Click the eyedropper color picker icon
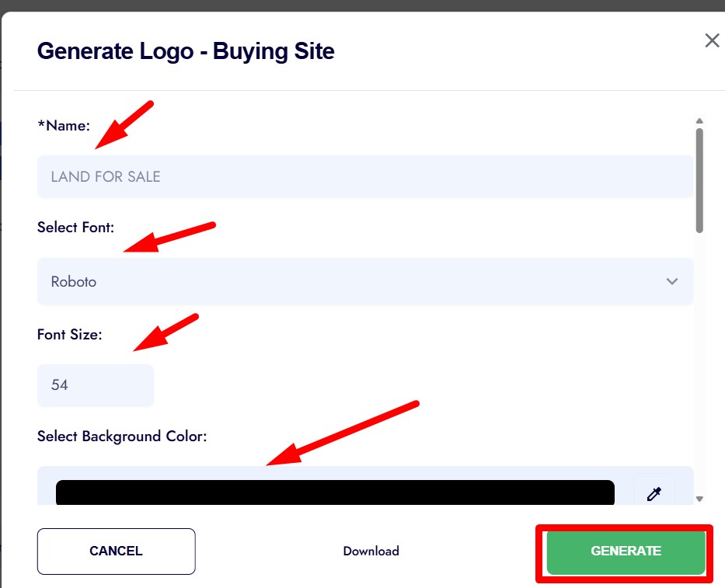Image resolution: width=725 pixels, height=588 pixels. [654, 493]
